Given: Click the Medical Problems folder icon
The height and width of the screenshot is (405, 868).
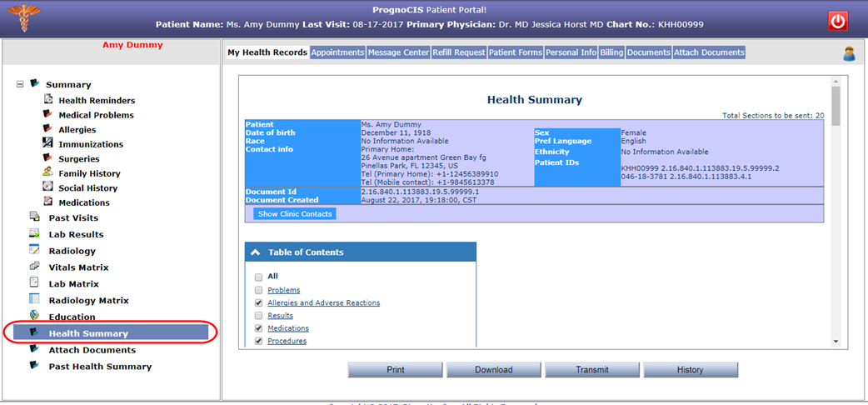Looking at the screenshot, I should (48, 114).
